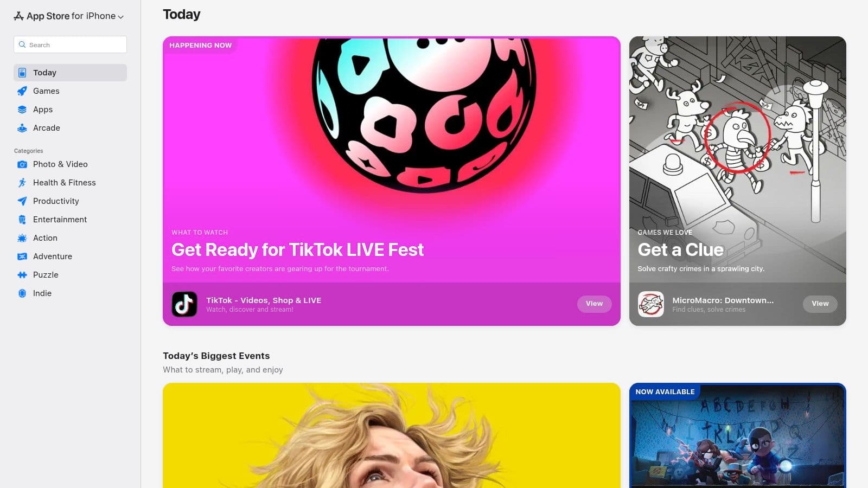Open the App Store for iPhone platform dropdown

click(68, 16)
